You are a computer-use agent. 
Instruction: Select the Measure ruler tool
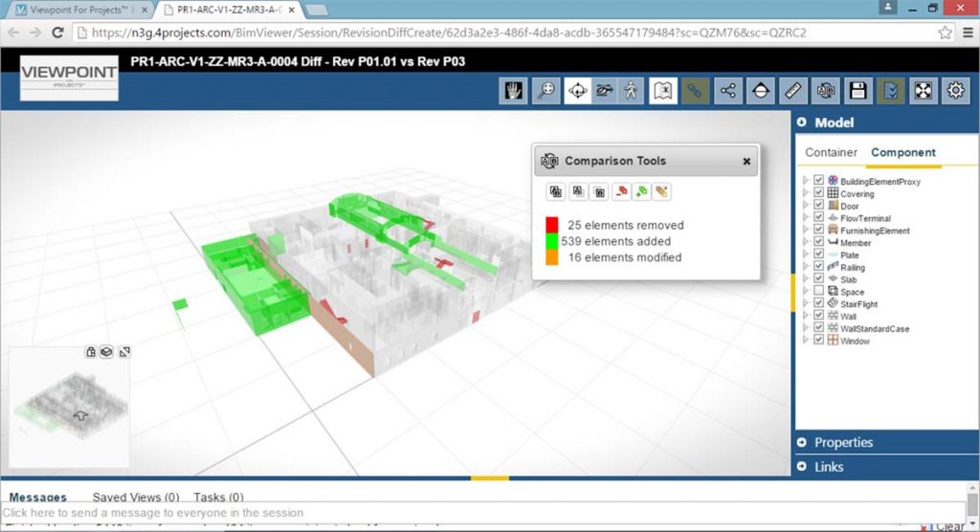click(x=793, y=91)
